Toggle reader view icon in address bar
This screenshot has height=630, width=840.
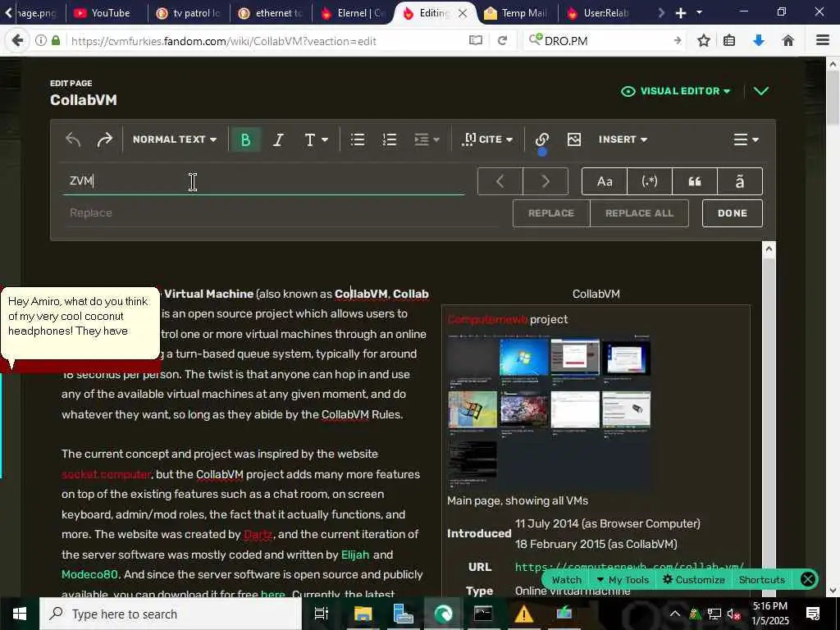(476, 41)
